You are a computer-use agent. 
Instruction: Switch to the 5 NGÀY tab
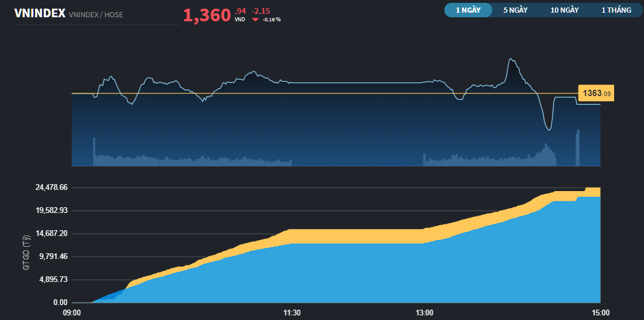click(x=516, y=10)
